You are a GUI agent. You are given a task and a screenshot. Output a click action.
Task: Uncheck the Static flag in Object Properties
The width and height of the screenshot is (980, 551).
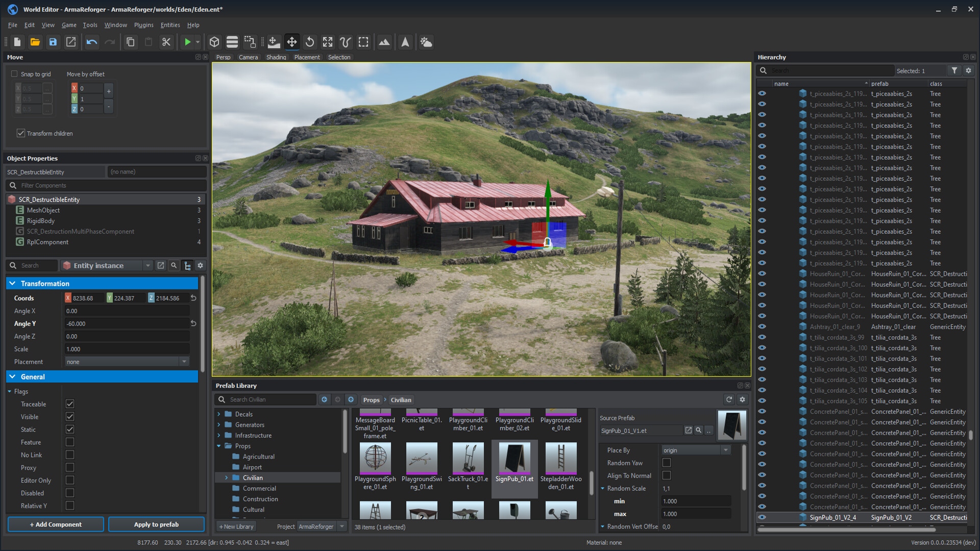[x=69, y=429]
